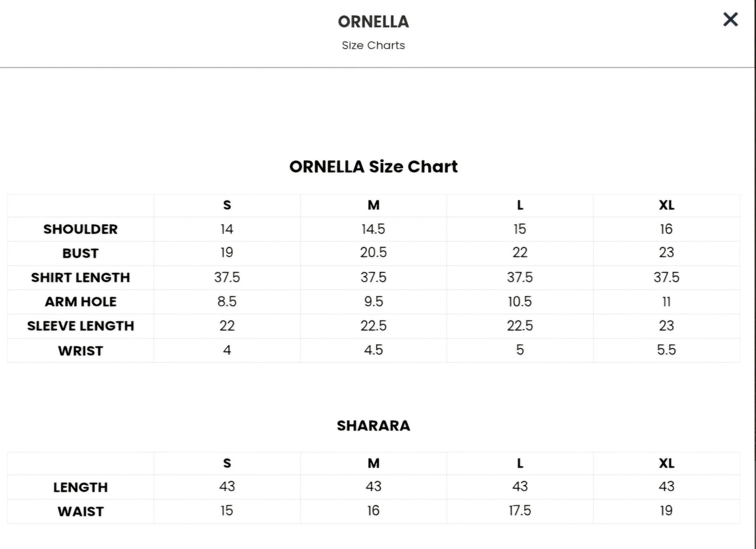
Task: Select the ARM HOLE row label
Action: pyautogui.click(x=81, y=302)
